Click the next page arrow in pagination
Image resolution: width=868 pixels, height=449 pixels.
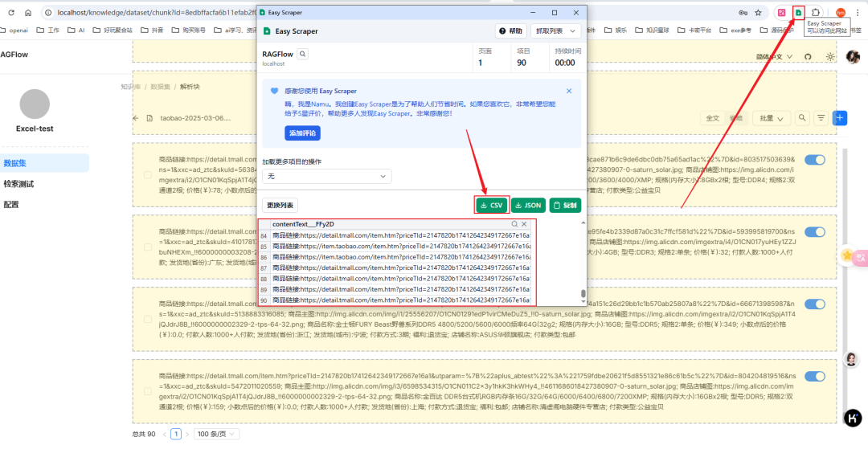(x=187, y=434)
